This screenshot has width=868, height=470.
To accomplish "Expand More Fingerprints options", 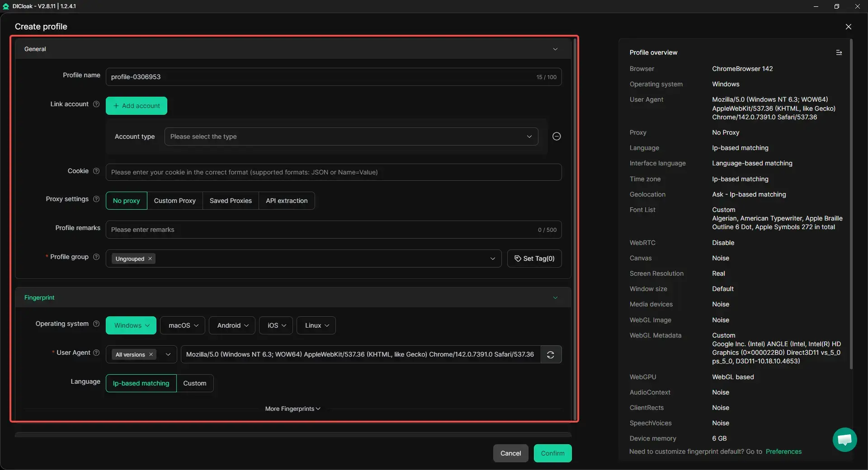I will coord(292,409).
